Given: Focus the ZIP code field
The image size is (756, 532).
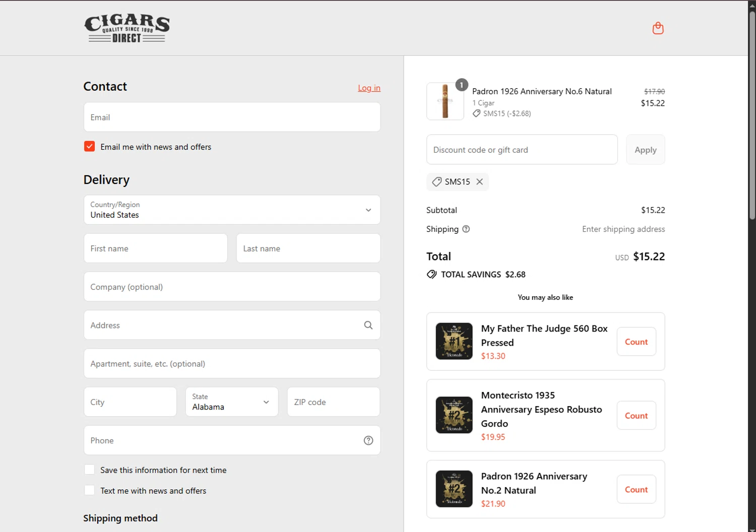Looking at the screenshot, I should point(334,402).
